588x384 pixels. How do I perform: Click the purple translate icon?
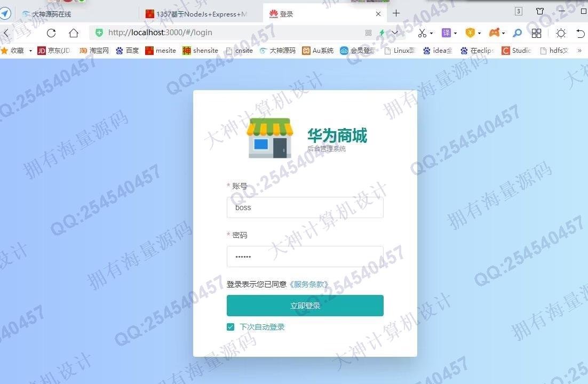tap(446, 33)
